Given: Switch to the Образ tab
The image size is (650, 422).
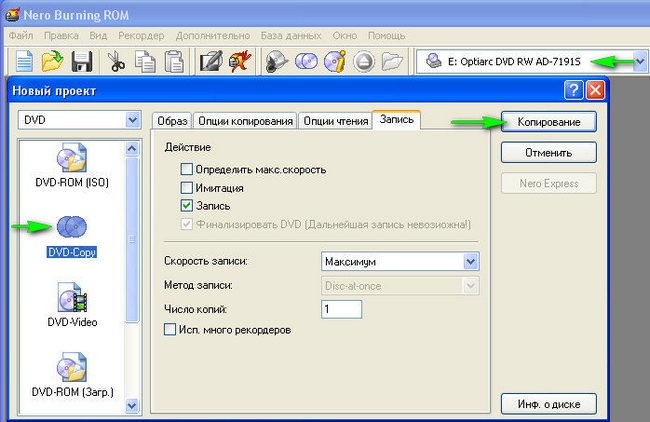Looking at the screenshot, I should (x=172, y=121).
